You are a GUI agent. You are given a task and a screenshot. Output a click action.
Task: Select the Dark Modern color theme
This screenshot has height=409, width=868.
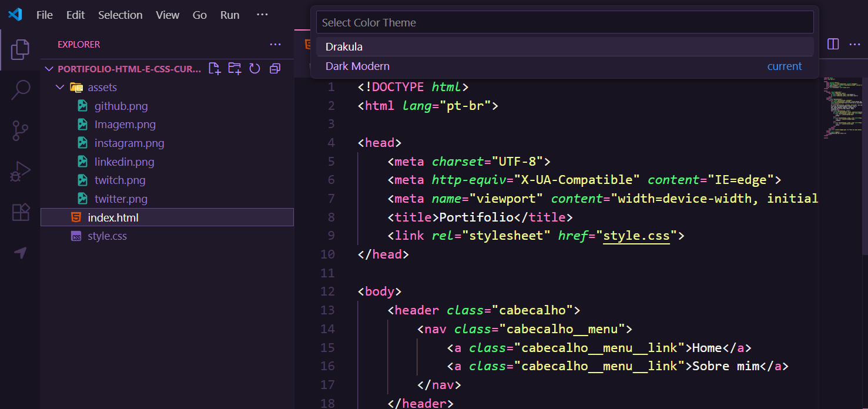565,66
